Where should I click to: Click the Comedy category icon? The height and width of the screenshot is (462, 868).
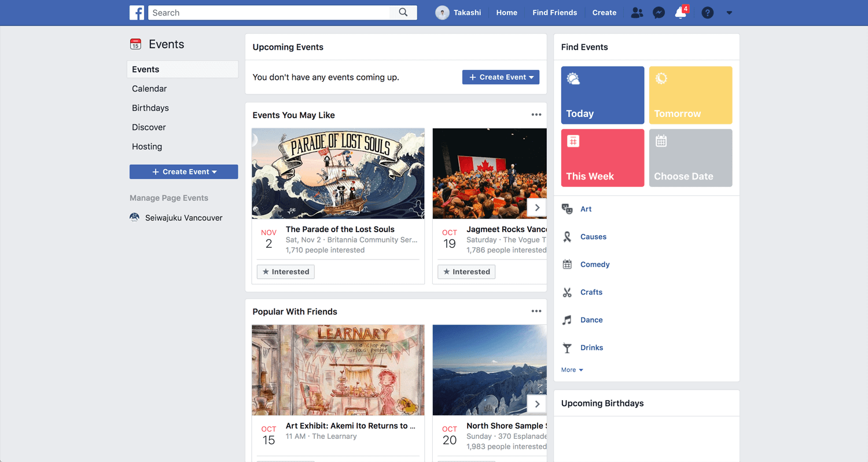coord(567,265)
